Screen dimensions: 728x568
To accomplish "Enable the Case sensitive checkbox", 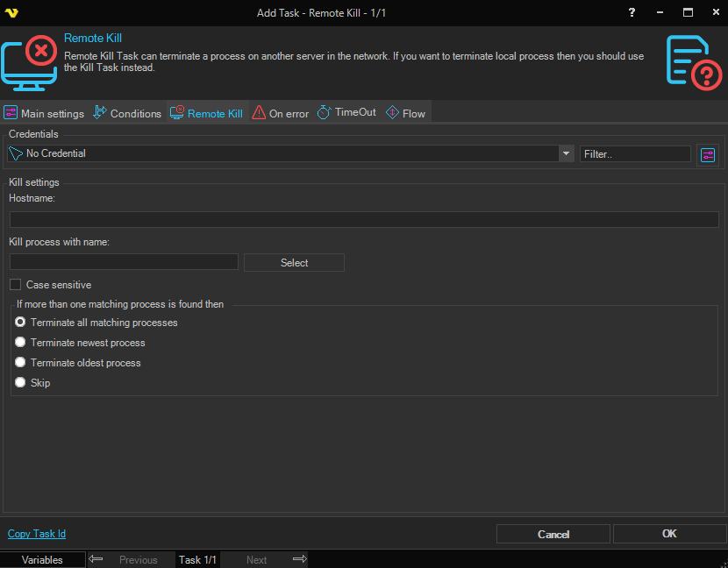I will tap(15, 285).
